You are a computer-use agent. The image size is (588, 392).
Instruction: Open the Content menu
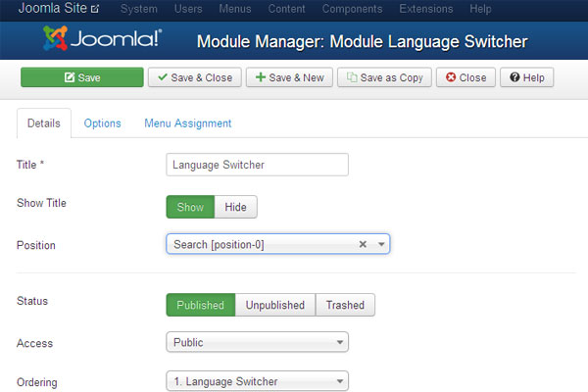286,9
